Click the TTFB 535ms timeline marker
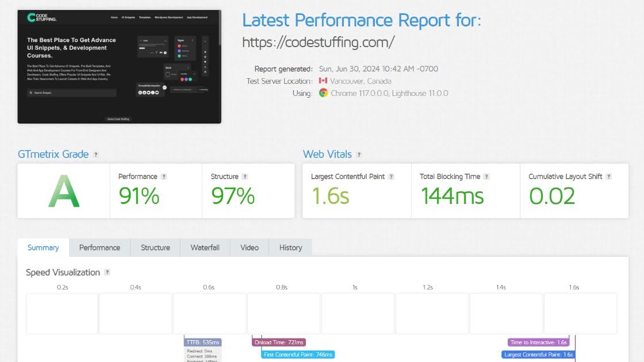 point(202,342)
